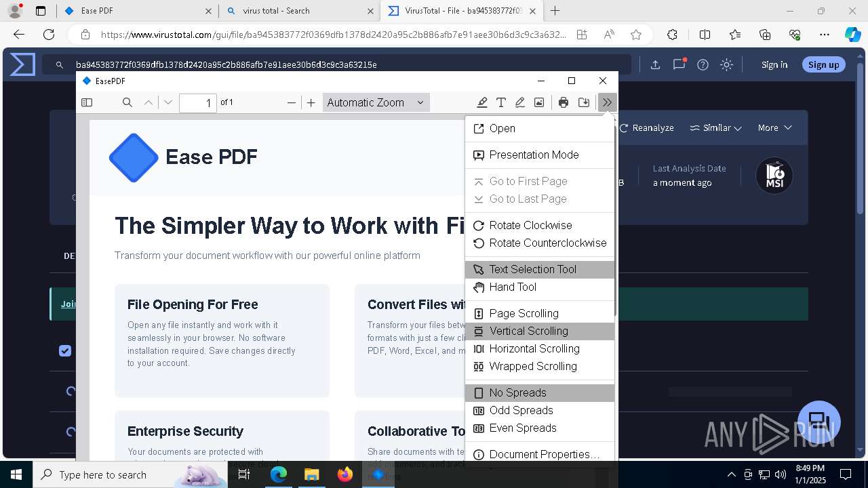This screenshot has height=488, width=868.
Task: Open browser extensions puzzle icon
Action: [672, 35]
